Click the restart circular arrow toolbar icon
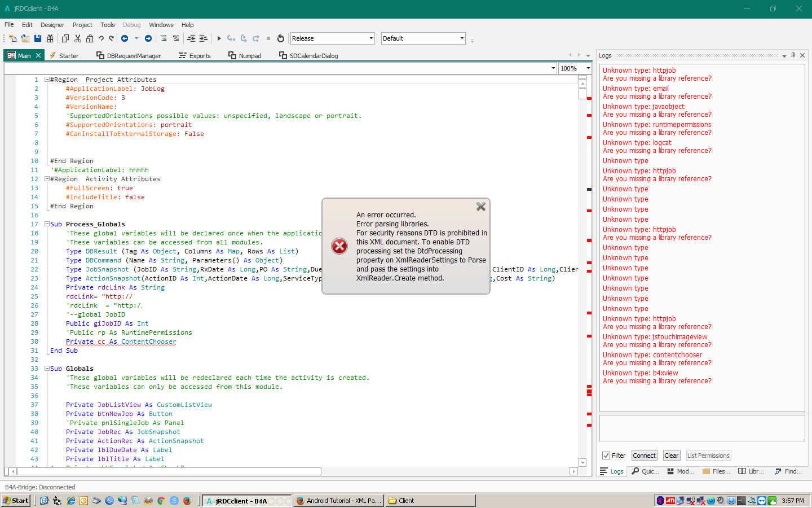This screenshot has width=812, height=508. tap(281, 38)
